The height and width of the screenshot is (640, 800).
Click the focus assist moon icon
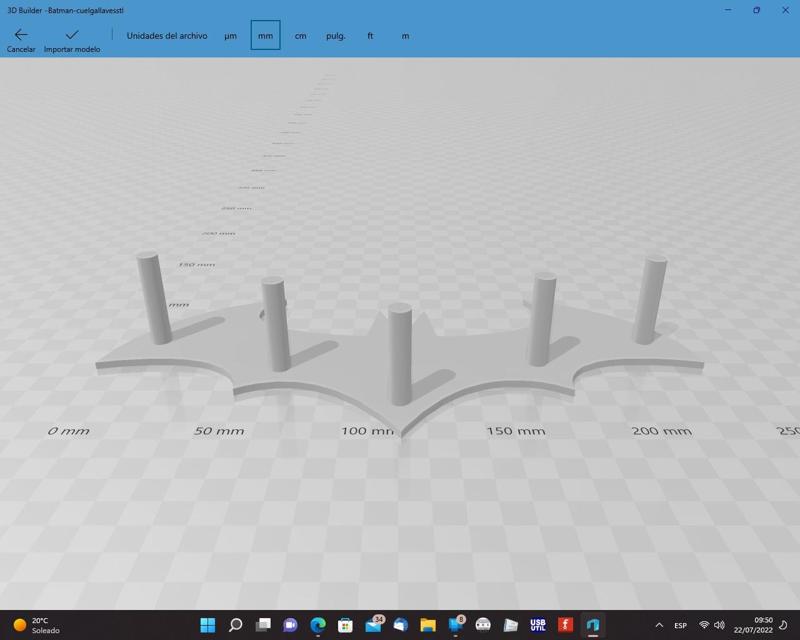coord(783,625)
